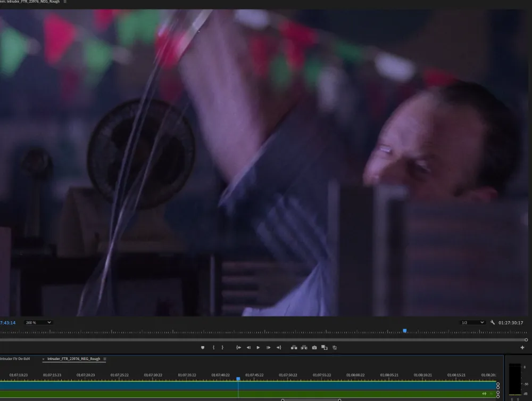Click the Export Frame camera icon

(x=314, y=348)
